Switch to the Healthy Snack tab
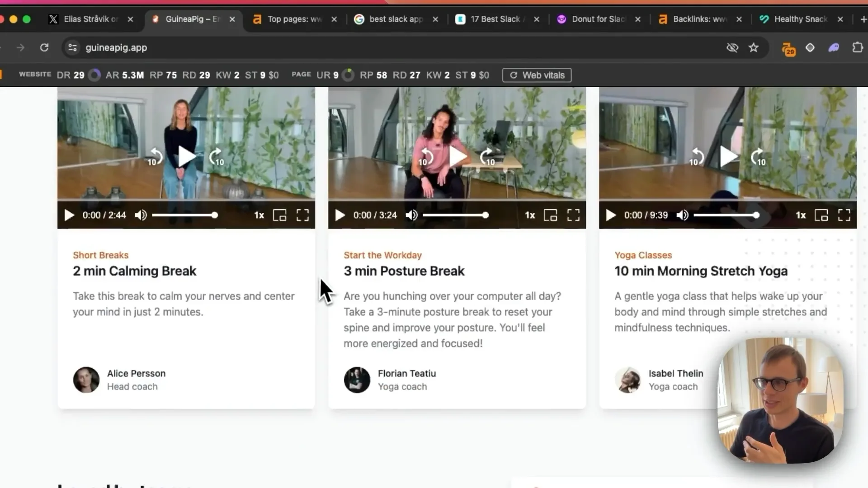 pos(801,19)
